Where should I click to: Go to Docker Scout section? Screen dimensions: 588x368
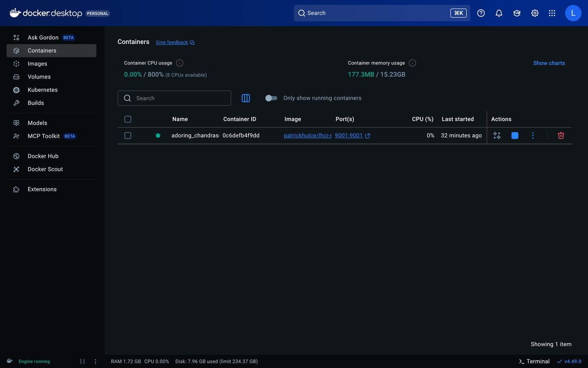click(51, 169)
